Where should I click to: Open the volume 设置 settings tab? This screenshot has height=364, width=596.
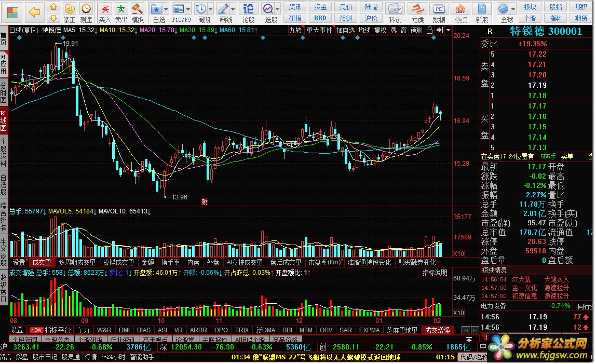click(x=19, y=262)
